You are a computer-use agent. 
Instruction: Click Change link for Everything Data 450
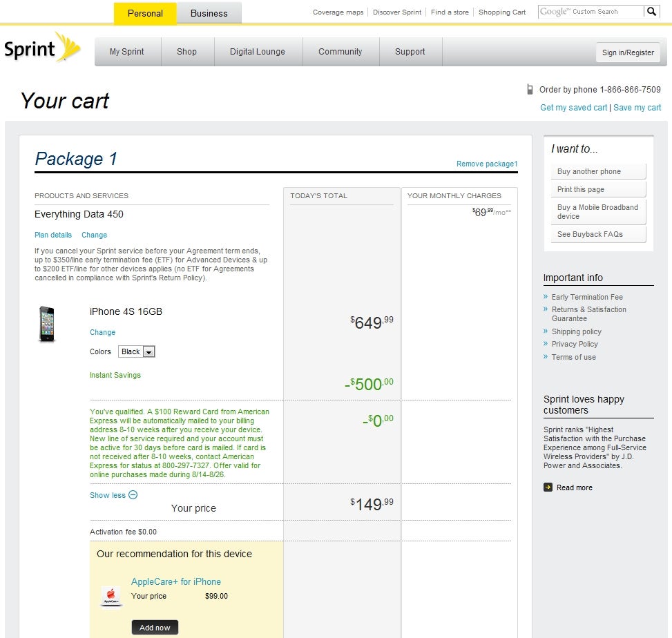tap(95, 235)
